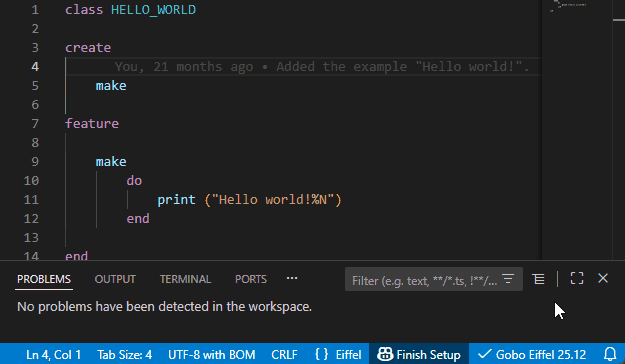This screenshot has width=625, height=364.
Task: Click the checkmark before Gobo Eiffel
Action: 484,354
